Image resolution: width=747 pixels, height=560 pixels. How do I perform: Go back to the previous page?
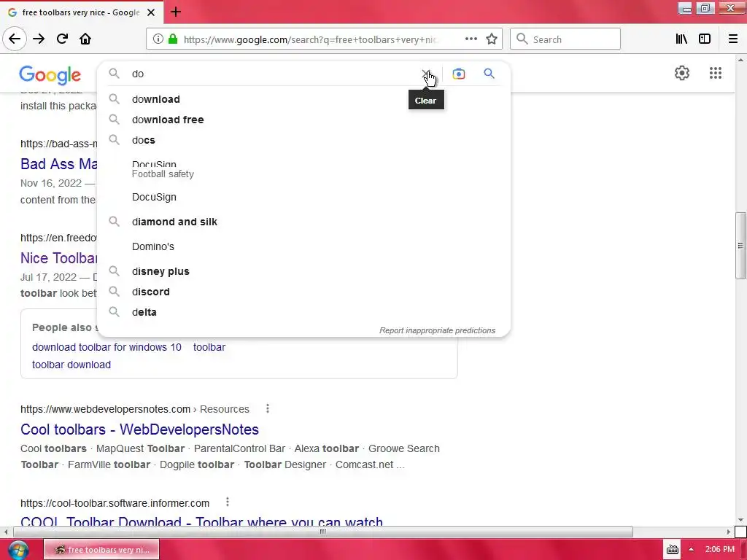[x=15, y=39]
